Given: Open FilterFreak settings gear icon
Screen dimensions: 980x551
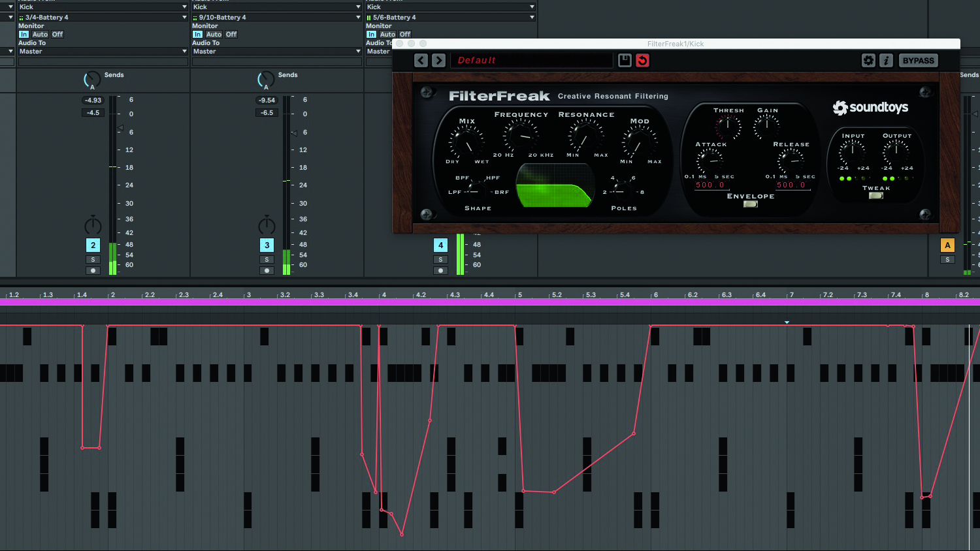Looking at the screenshot, I should [x=868, y=61].
